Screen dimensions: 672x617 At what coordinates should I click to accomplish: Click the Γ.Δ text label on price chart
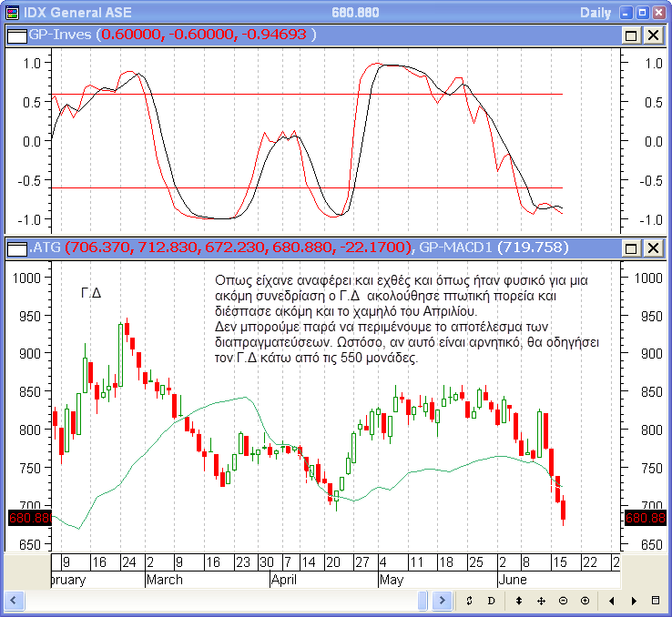pyautogui.click(x=91, y=293)
